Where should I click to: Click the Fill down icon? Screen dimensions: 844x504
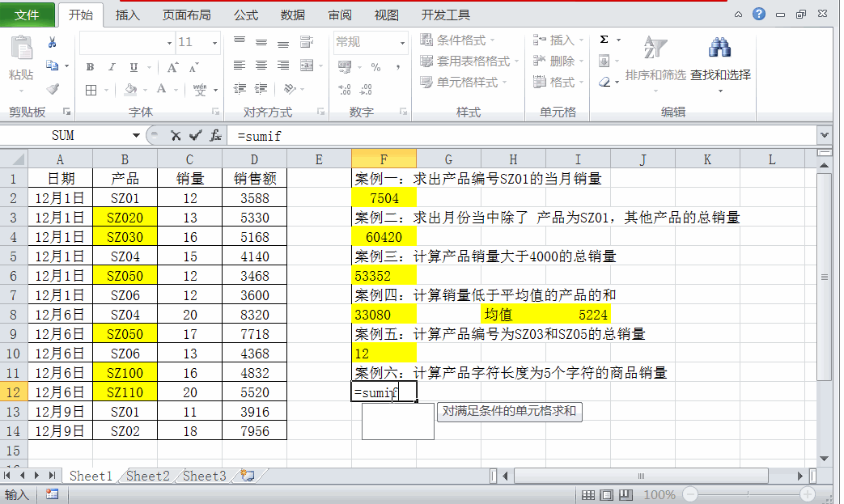pyautogui.click(x=604, y=61)
